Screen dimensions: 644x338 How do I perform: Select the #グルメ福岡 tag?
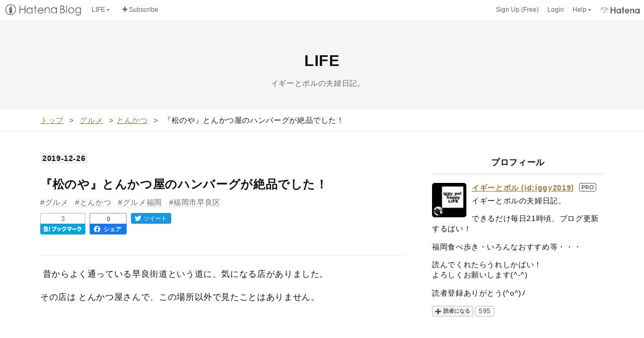[140, 202]
